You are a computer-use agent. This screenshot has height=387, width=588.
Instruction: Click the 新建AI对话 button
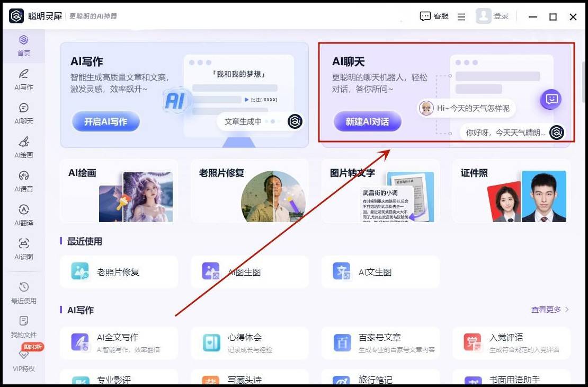click(367, 121)
